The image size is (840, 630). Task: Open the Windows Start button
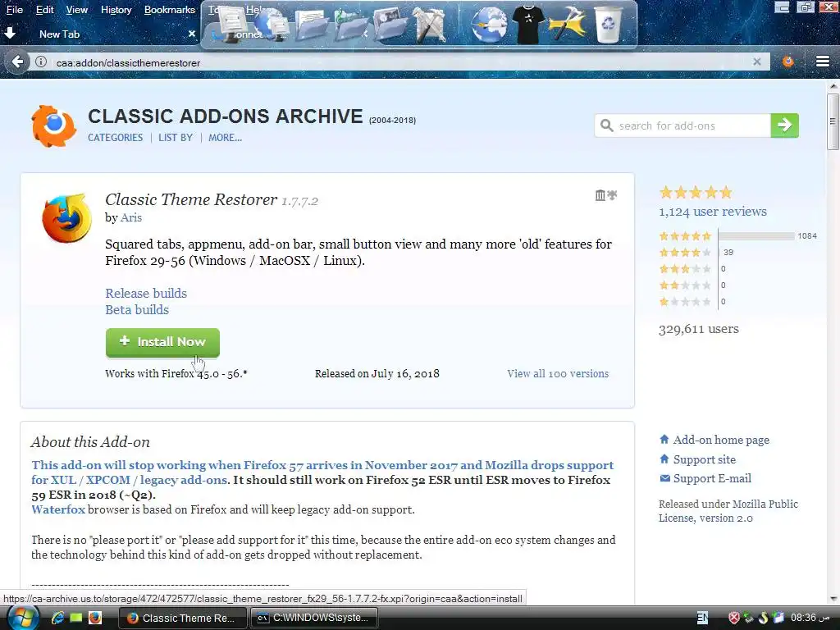pyautogui.click(x=23, y=618)
